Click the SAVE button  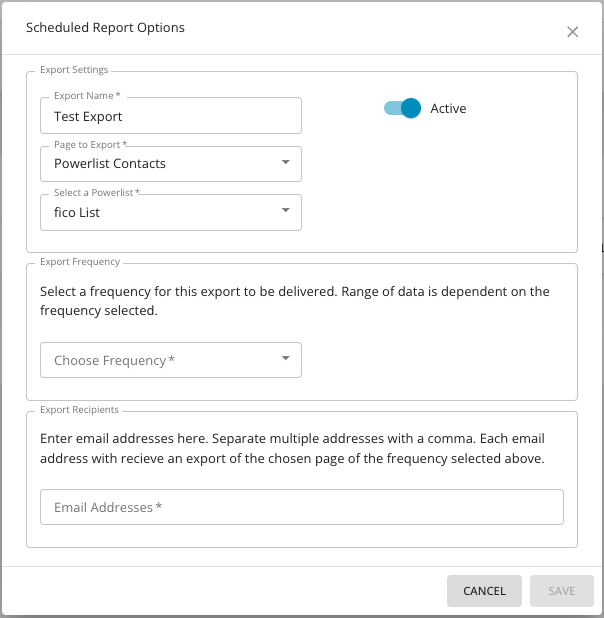[x=561, y=590]
